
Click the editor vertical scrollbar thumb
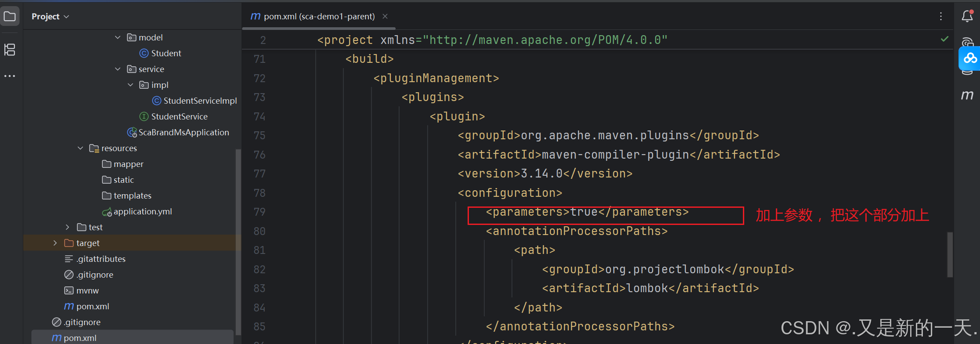point(950,255)
